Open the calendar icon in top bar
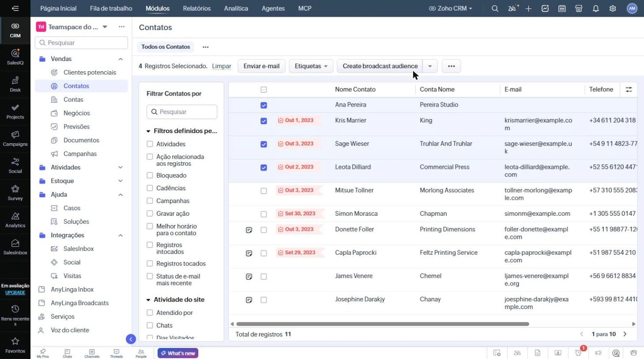644x359 pixels. (562, 8)
